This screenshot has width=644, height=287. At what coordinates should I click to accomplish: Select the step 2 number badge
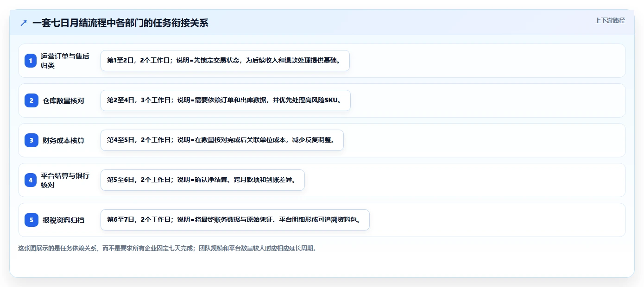(32, 100)
